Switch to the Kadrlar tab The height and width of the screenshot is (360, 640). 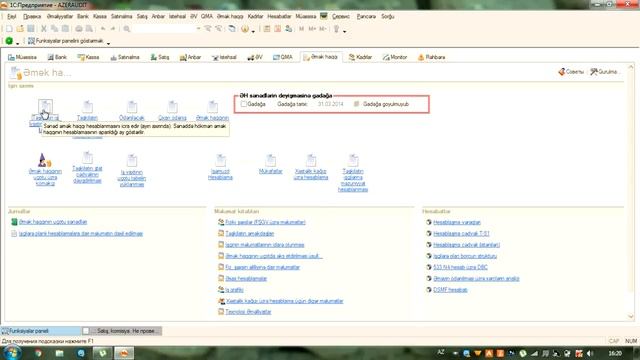point(360,57)
